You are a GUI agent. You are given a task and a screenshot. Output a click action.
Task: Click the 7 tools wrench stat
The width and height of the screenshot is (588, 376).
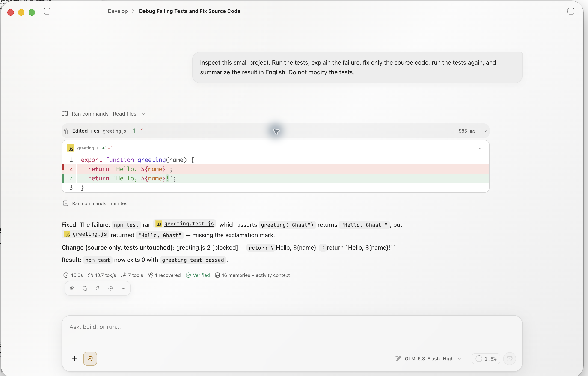tap(132, 275)
